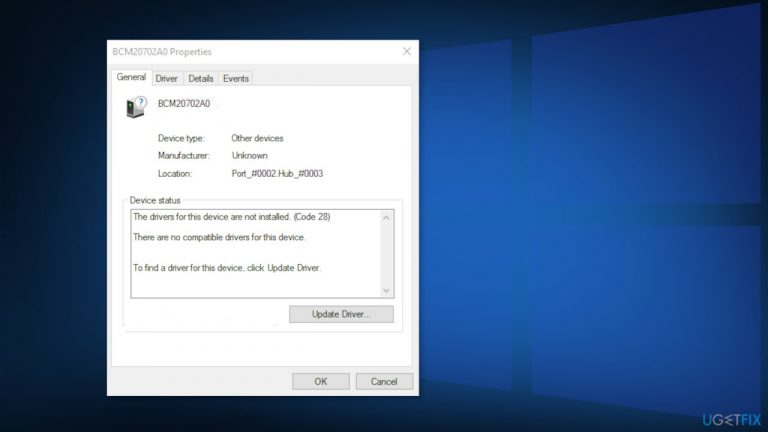Click the 'Device type:' label
Screen dimensions: 768x432
pos(181,139)
